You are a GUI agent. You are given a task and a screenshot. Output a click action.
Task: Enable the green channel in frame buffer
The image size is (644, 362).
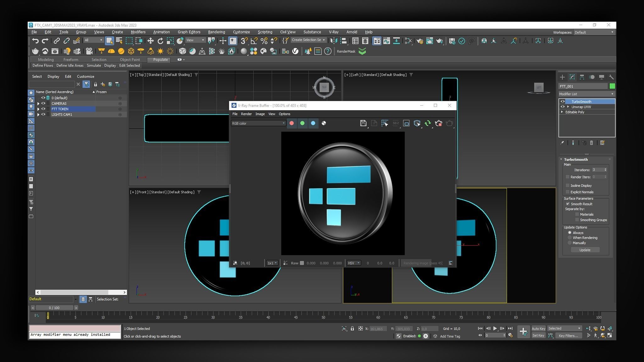(302, 123)
